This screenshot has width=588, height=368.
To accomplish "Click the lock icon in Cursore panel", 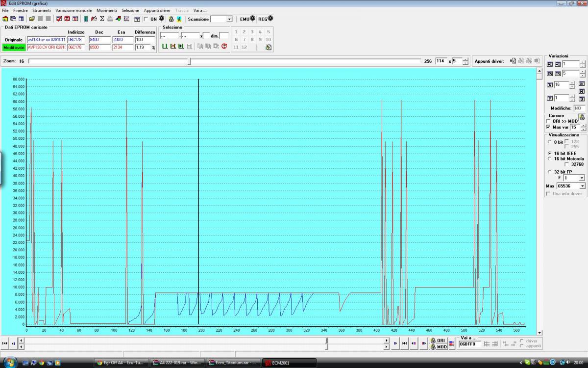I will [582, 117].
